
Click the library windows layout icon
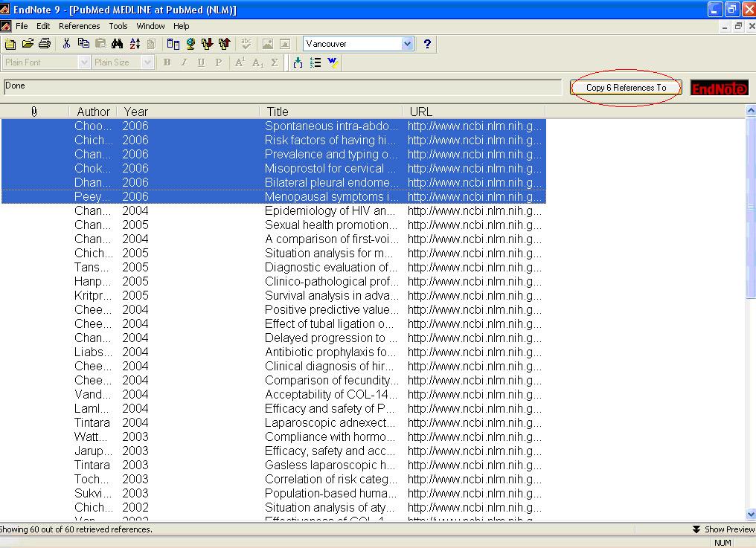coord(173,44)
